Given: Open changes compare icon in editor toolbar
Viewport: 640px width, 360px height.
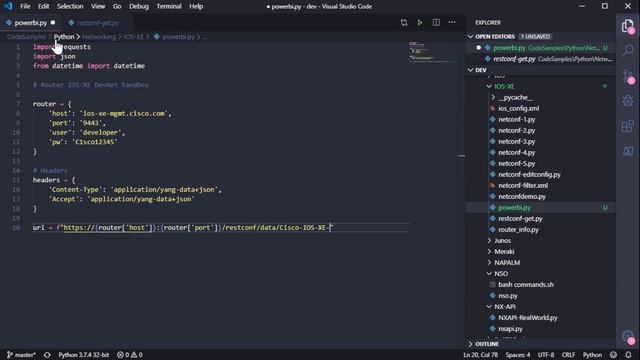Looking at the screenshot, I should [x=404, y=22].
